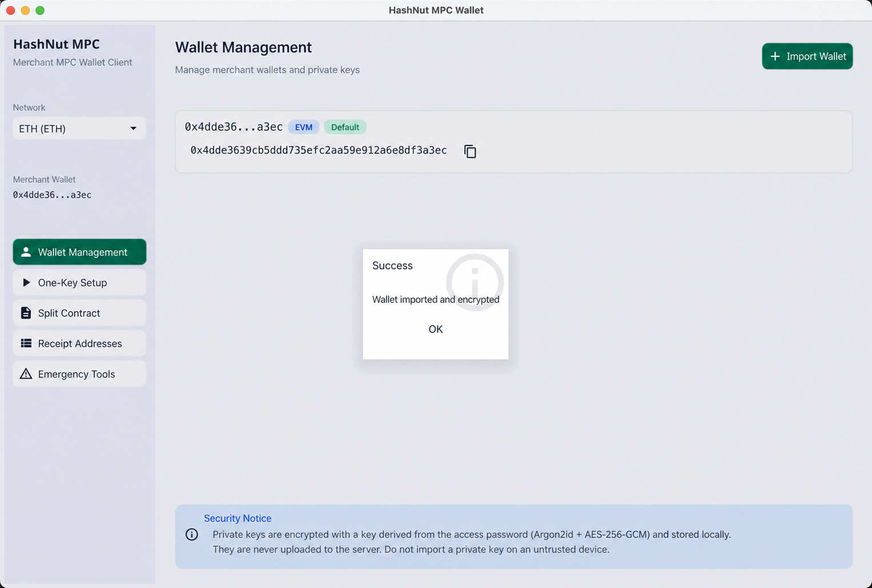Click the plus icon on Import Wallet
Screen dimensions: 872x588
pyautogui.click(x=775, y=56)
